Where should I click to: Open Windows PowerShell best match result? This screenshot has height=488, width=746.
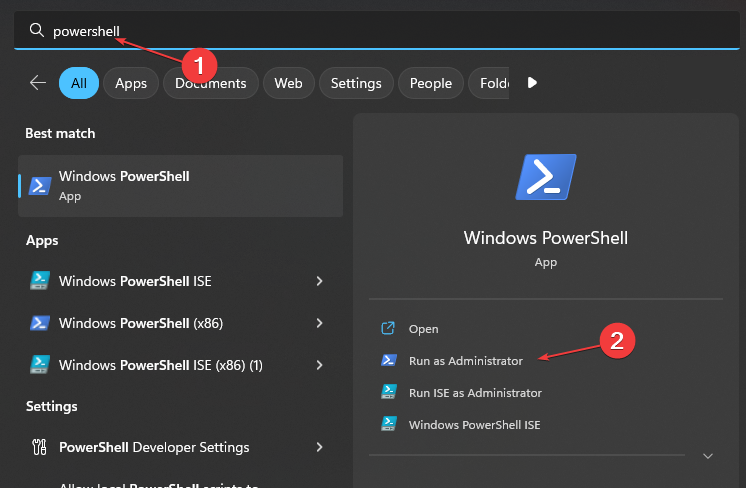click(180, 186)
